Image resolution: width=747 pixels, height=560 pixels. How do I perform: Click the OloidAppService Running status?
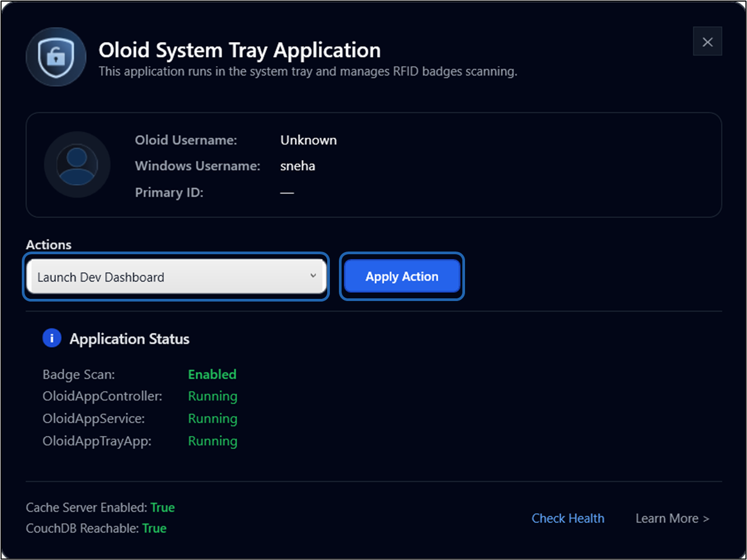click(x=213, y=419)
